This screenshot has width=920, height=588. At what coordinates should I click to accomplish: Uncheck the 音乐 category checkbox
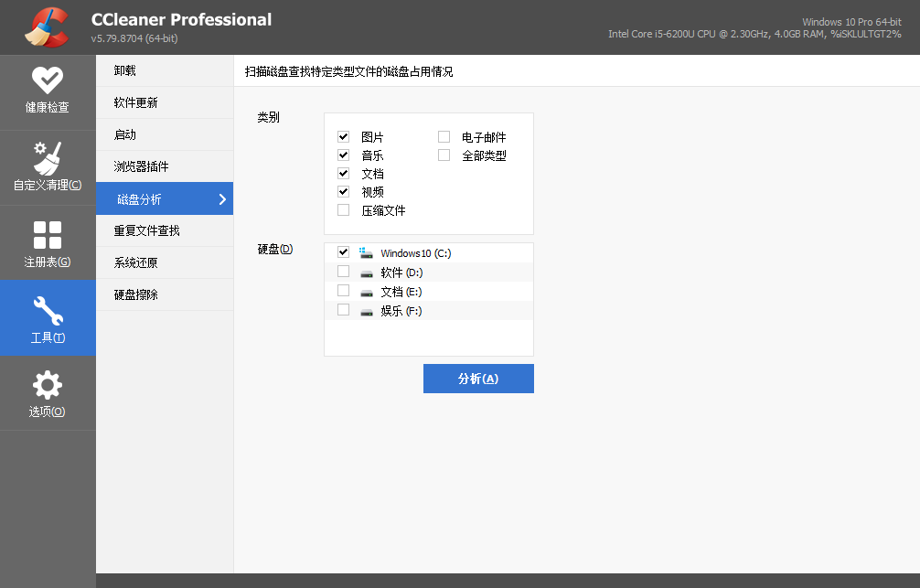344,155
